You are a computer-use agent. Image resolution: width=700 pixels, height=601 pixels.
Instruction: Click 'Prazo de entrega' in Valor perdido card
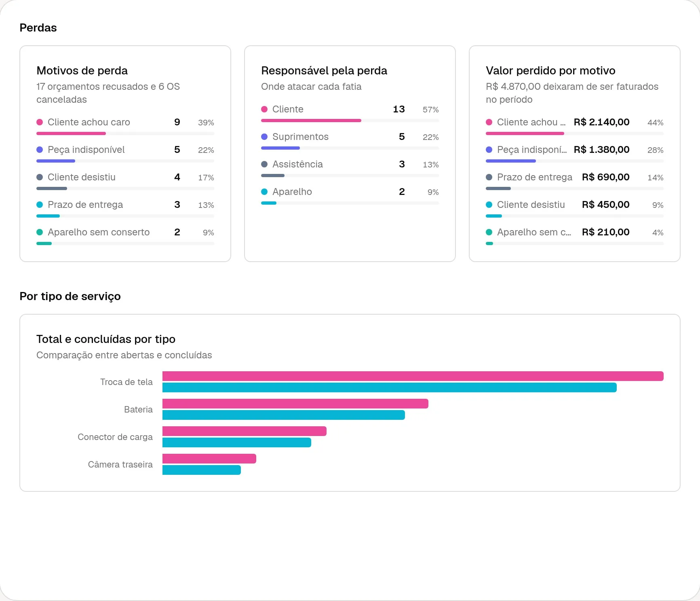(x=535, y=177)
